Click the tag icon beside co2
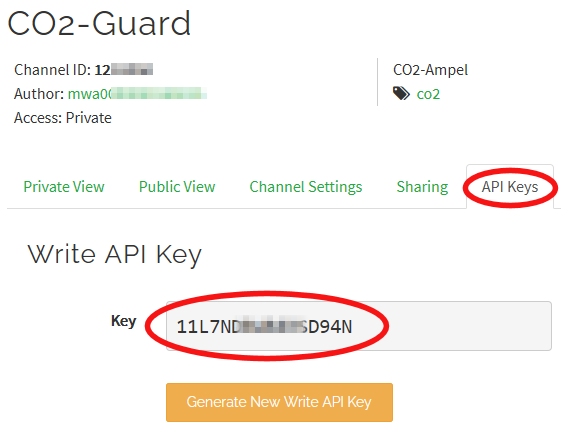Viewport: 561px width, 431px height. (401, 94)
